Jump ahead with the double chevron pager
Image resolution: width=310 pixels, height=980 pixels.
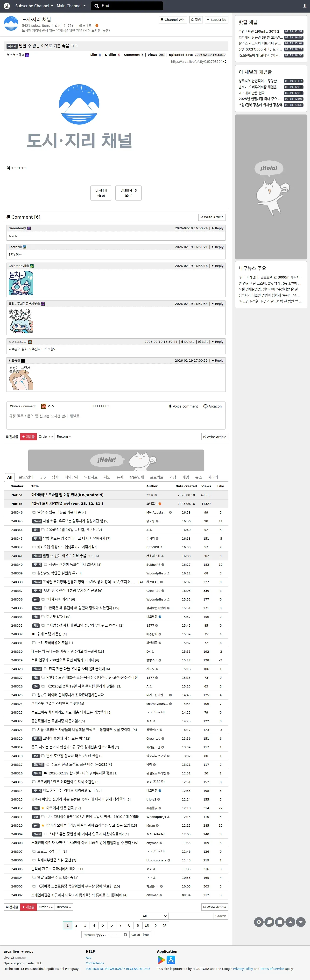[164, 925]
